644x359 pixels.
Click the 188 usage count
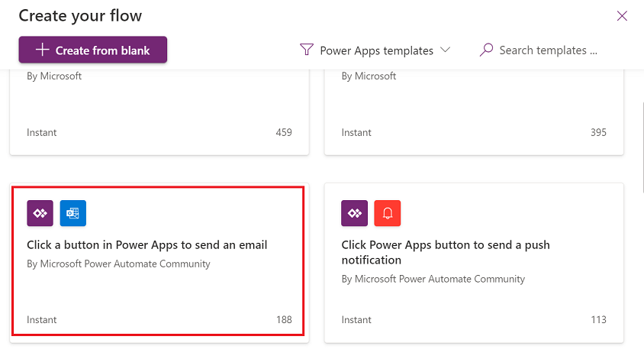coord(284,319)
